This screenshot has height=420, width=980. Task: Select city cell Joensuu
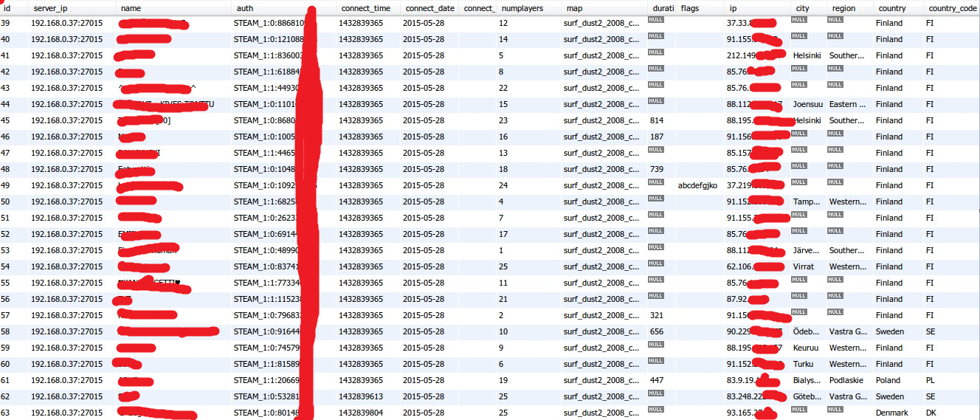coord(807,104)
